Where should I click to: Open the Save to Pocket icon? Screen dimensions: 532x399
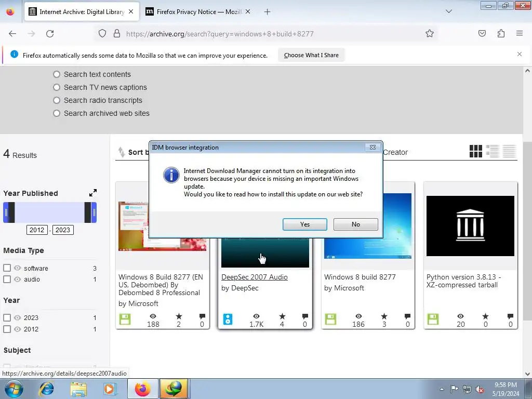482,34
